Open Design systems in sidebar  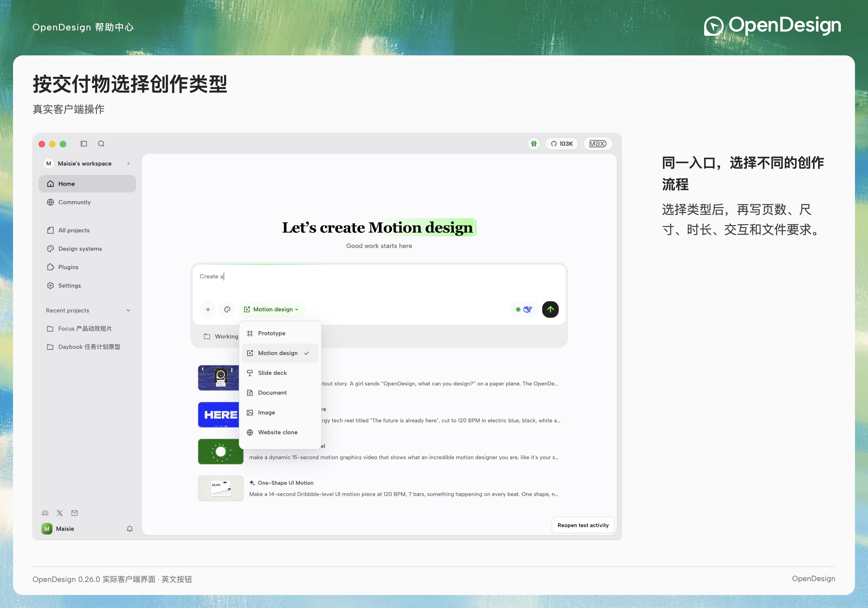pyautogui.click(x=87, y=249)
